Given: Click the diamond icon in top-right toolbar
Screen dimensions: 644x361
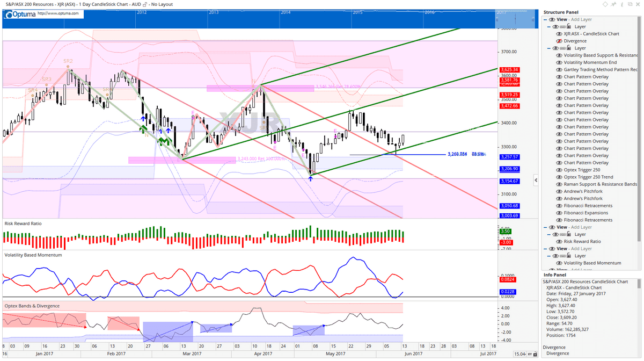Looking at the screenshot, I should click(605, 4).
